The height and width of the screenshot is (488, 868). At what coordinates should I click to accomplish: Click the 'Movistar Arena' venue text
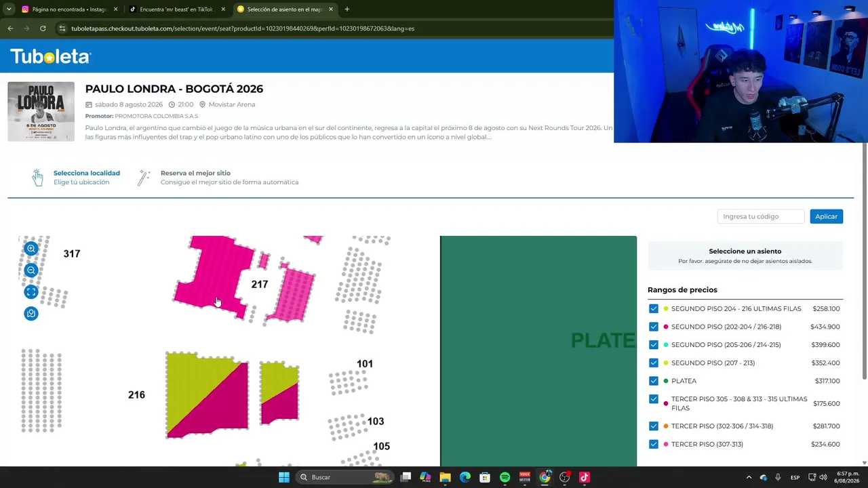point(232,104)
